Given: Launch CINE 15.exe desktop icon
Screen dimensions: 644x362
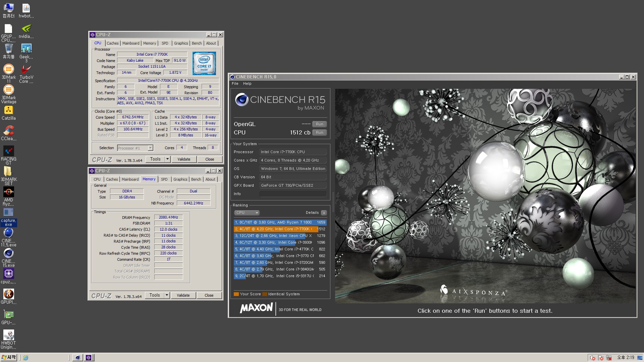Looking at the screenshot, I should click(8, 257).
